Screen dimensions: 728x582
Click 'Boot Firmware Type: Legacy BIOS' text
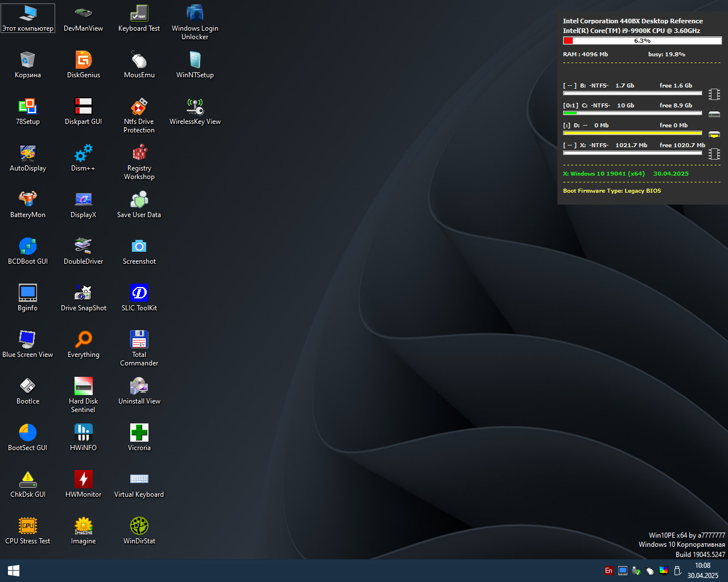click(x=612, y=191)
